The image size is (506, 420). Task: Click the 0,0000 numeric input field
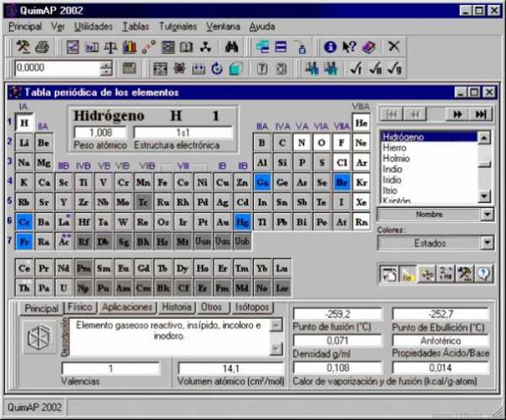57,68
